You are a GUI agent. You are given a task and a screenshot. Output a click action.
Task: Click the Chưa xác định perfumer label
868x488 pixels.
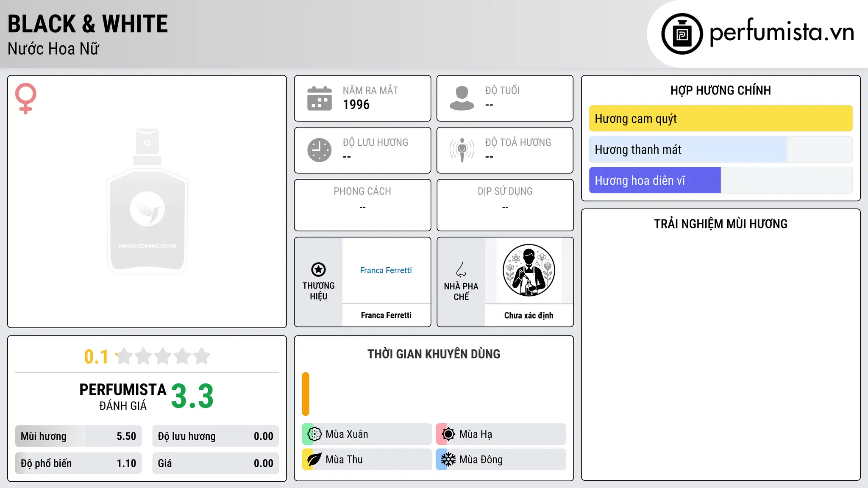pyautogui.click(x=529, y=315)
